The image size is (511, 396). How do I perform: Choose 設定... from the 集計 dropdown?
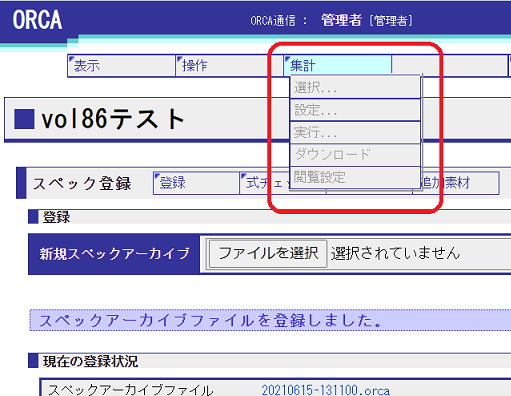pyautogui.click(x=355, y=110)
